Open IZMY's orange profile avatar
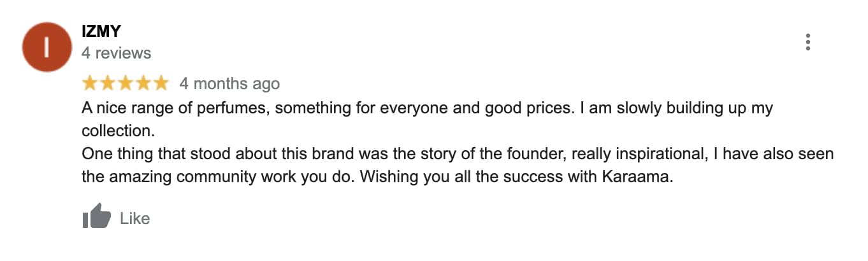Viewport: 868px width, 261px height. (x=47, y=46)
